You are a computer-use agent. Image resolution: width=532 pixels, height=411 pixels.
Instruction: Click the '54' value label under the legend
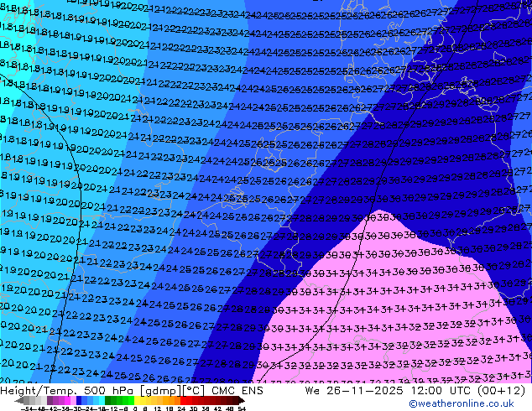tap(241, 408)
